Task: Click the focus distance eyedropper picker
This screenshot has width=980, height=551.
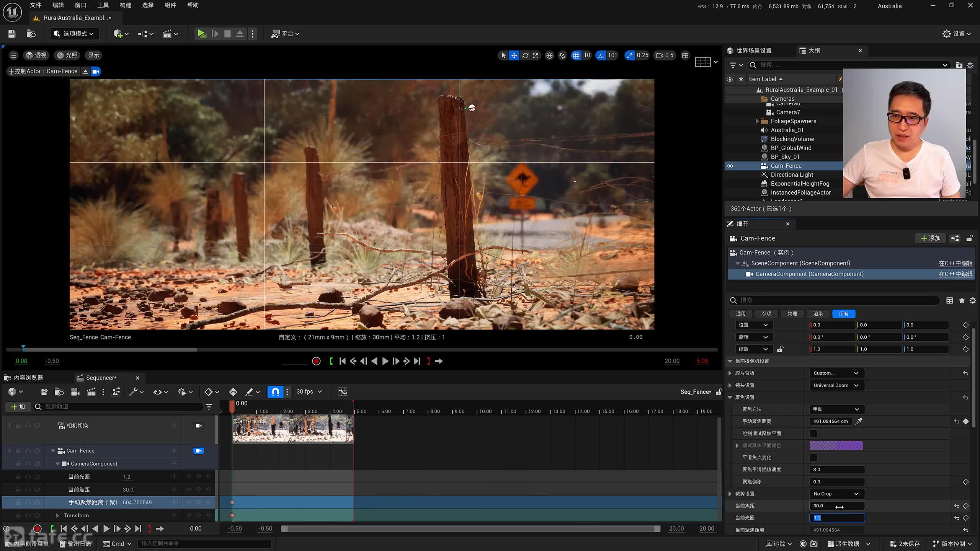Action: tap(859, 421)
